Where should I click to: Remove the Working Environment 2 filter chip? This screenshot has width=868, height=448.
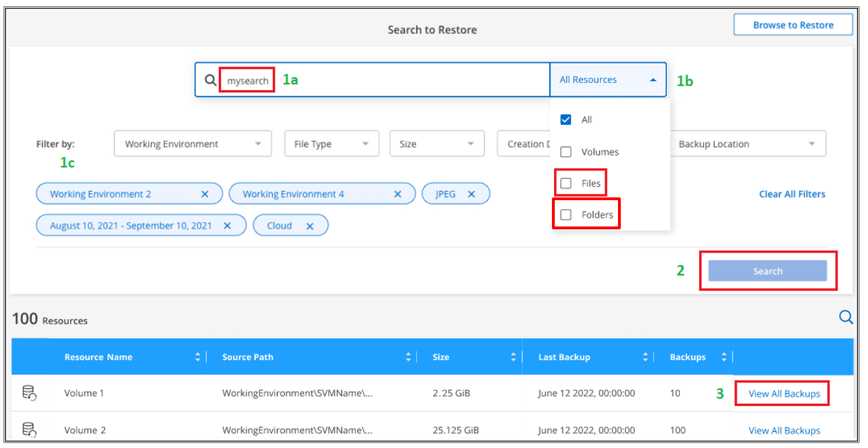pyautogui.click(x=205, y=194)
